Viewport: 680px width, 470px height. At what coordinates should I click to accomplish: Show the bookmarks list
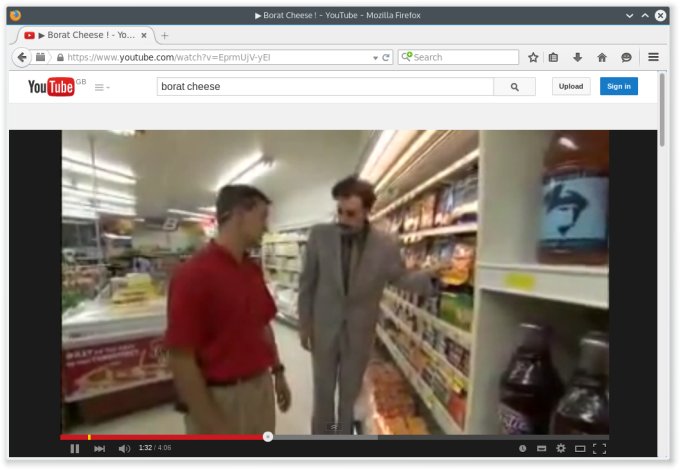click(553, 57)
